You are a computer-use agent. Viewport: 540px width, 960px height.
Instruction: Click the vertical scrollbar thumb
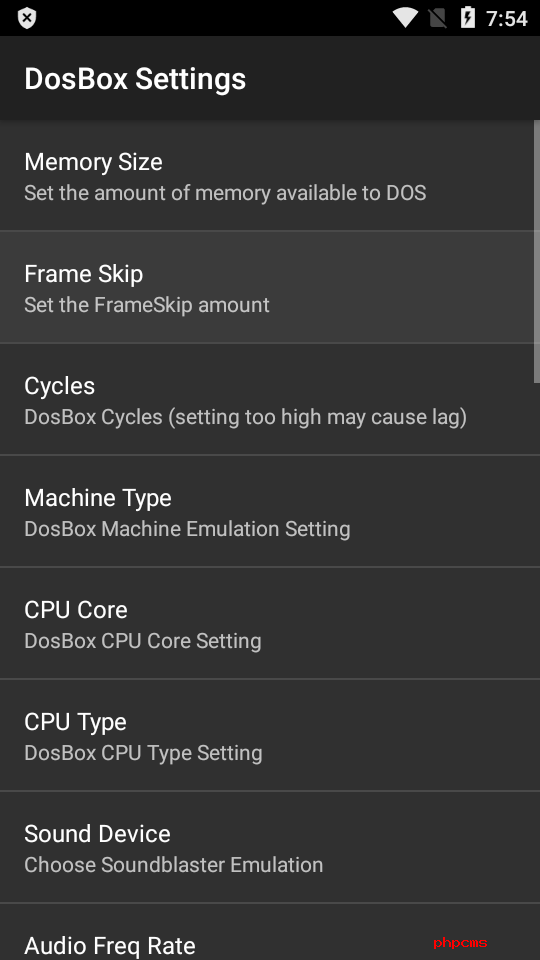point(537,252)
